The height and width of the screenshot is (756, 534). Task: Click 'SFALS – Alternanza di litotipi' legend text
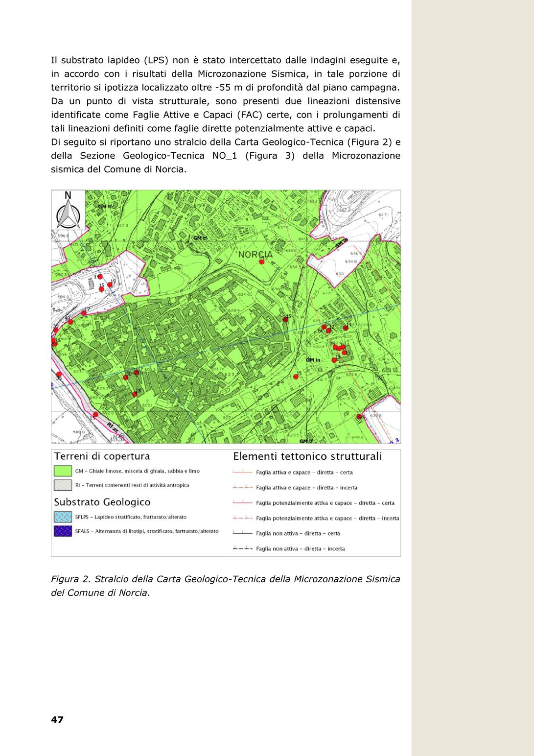pyautogui.click(x=147, y=531)
